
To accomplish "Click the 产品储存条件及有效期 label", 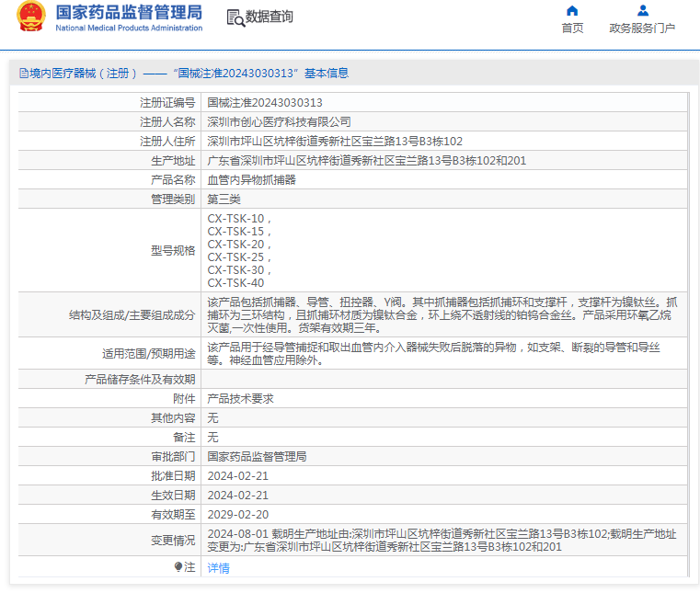I will pyautogui.click(x=140, y=380).
